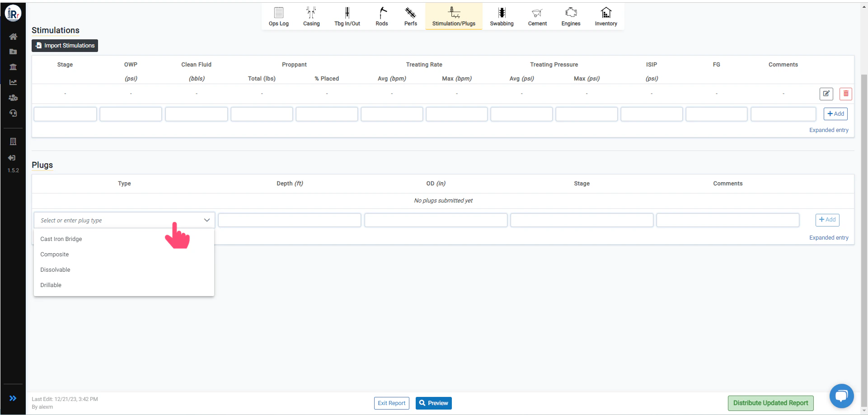The width and height of the screenshot is (868, 415).
Task: Click the plug type combo box field
Action: [x=124, y=220]
